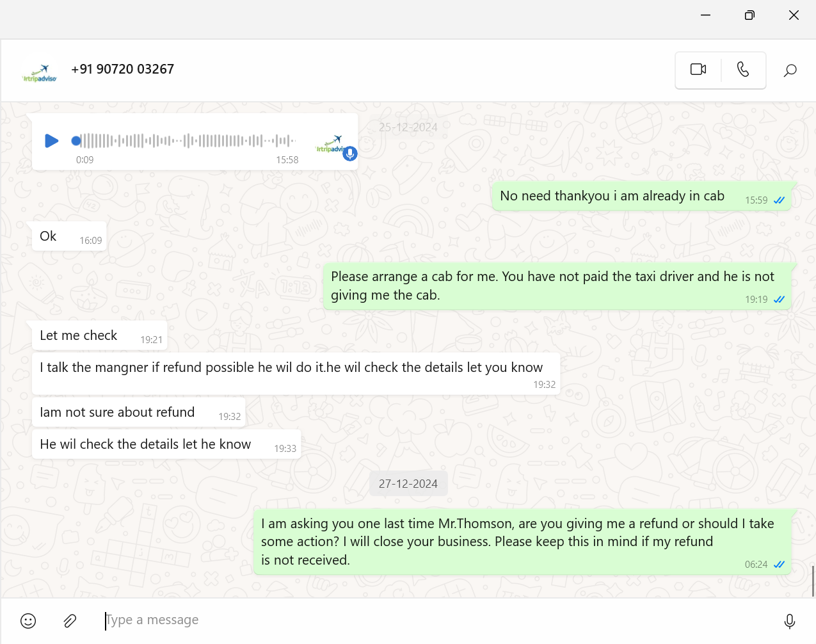Click the 27-12-2024 date separator
The width and height of the screenshot is (816, 644).
click(x=408, y=484)
